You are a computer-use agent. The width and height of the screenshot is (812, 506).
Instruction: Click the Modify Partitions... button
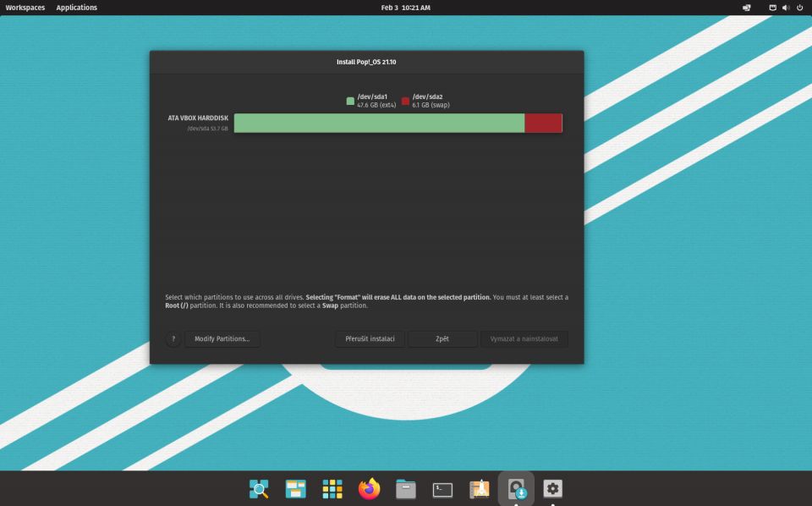pyautogui.click(x=222, y=338)
